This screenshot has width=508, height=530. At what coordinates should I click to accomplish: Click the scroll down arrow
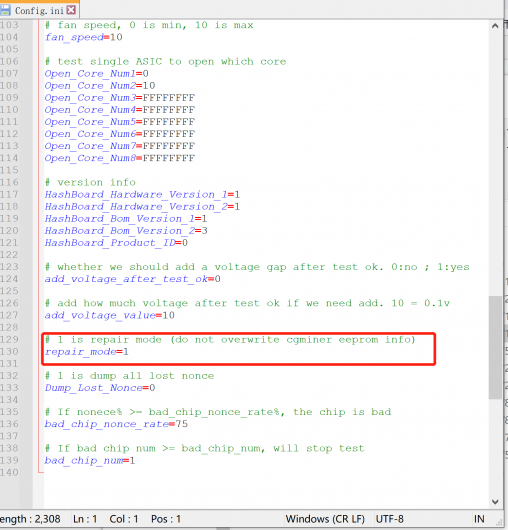tap(495, 502)
